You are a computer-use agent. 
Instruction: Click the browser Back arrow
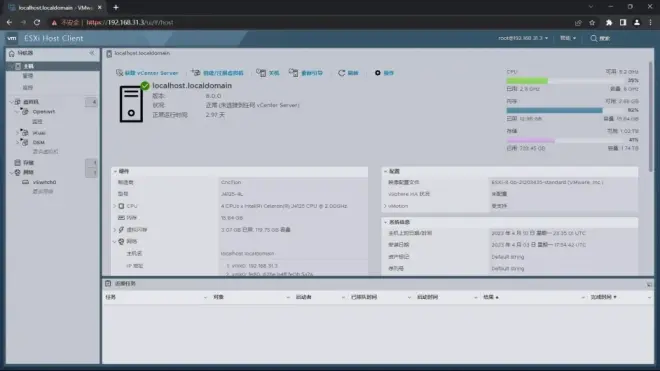coord(9,22)
